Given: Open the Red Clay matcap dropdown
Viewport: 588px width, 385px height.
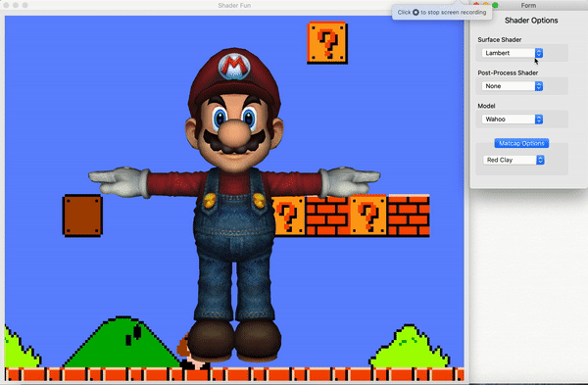Looking at the screenshot, I should pyautogui.click(x=514, y=160).
